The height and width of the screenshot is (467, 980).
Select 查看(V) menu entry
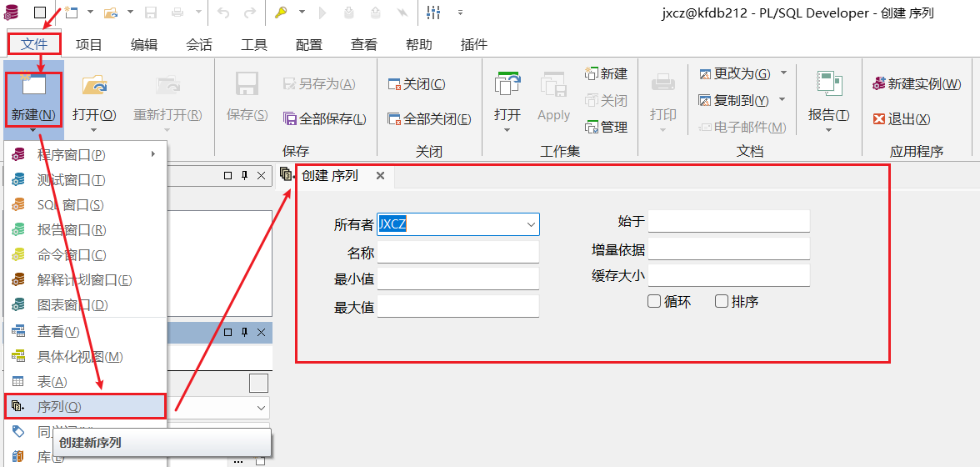[x=85, y=331]
